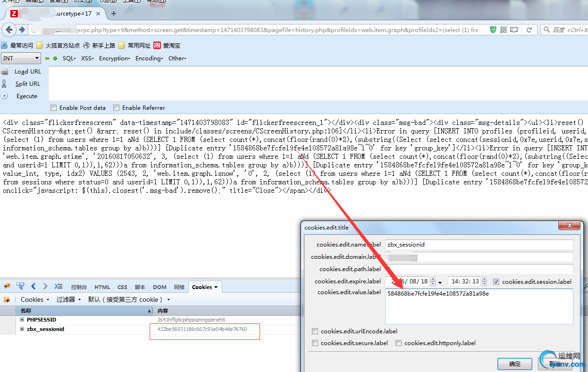The height and width of the screenshot is (372, 588).
Task: Open 默认 (接受第三方 cookie) dropdown
Action: 129,299
